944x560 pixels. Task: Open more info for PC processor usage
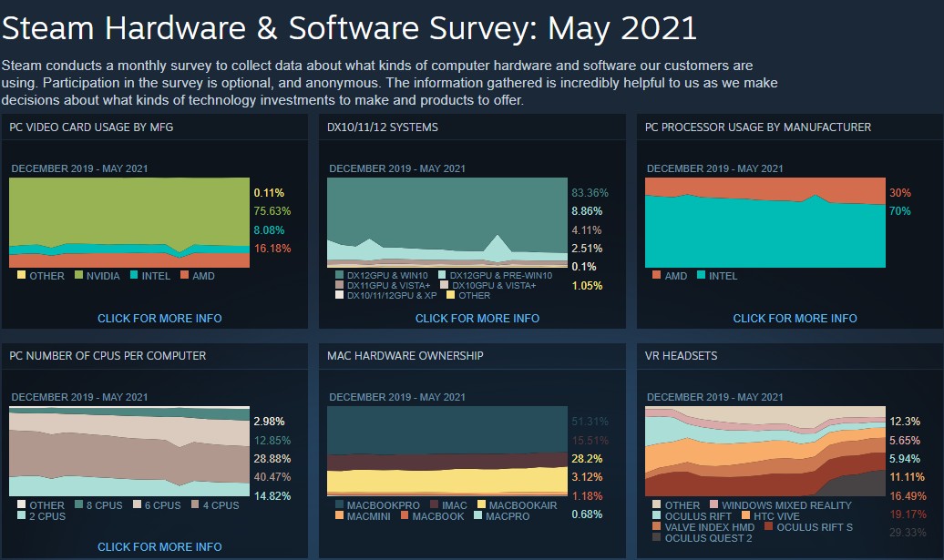[x=795, y=319]
